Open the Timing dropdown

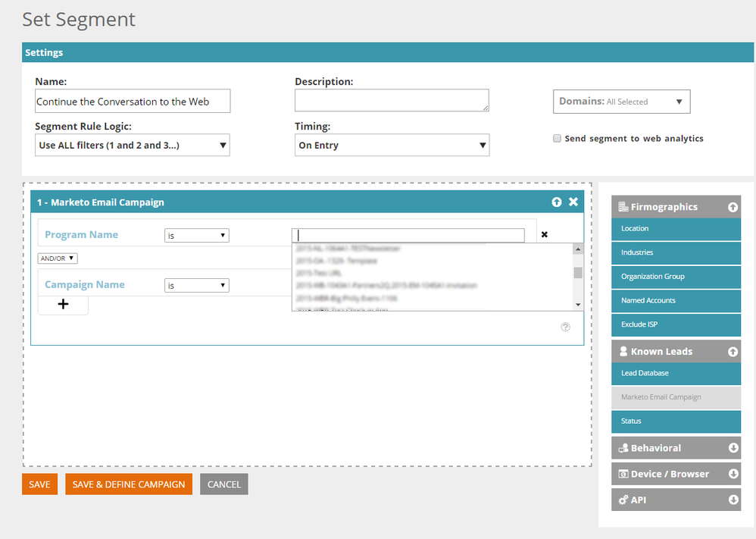pyautogui.click(x=392, y=146)
